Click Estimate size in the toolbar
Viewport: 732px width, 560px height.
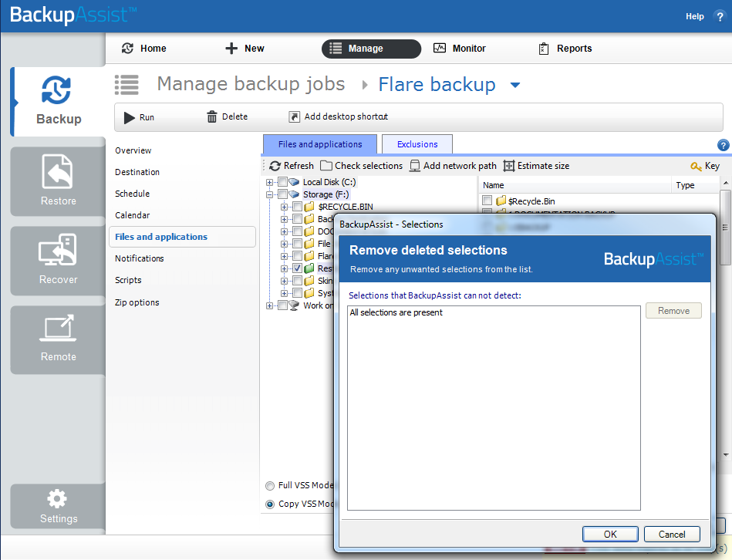(x=536, y=166)
